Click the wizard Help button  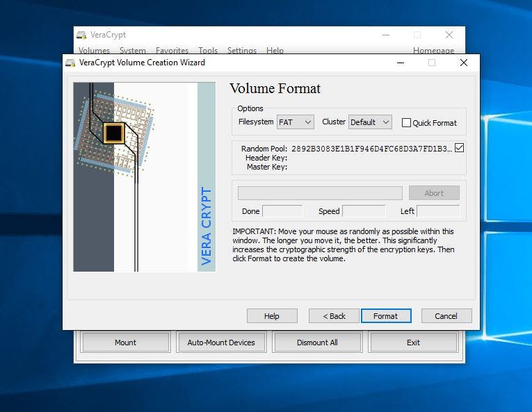[x=272, y=316]
